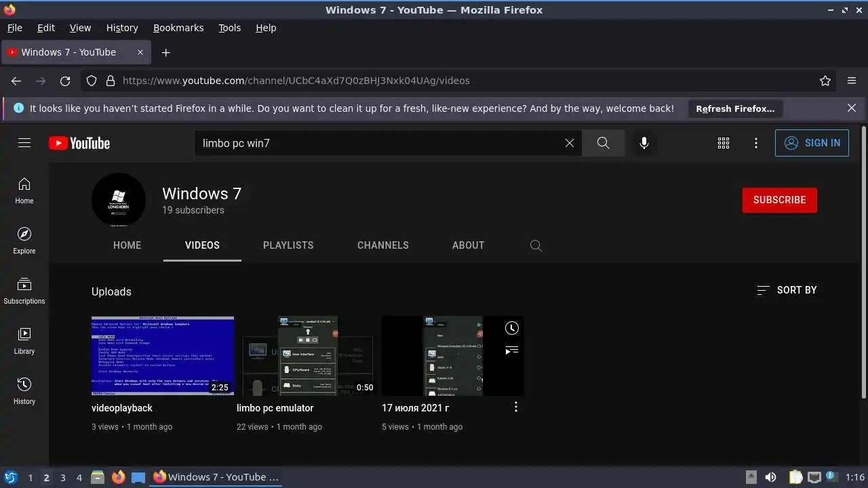Viewport: 868px width, 488px height.
Task: Go to Home in the sidebar
Action: (x=24, y=191)
